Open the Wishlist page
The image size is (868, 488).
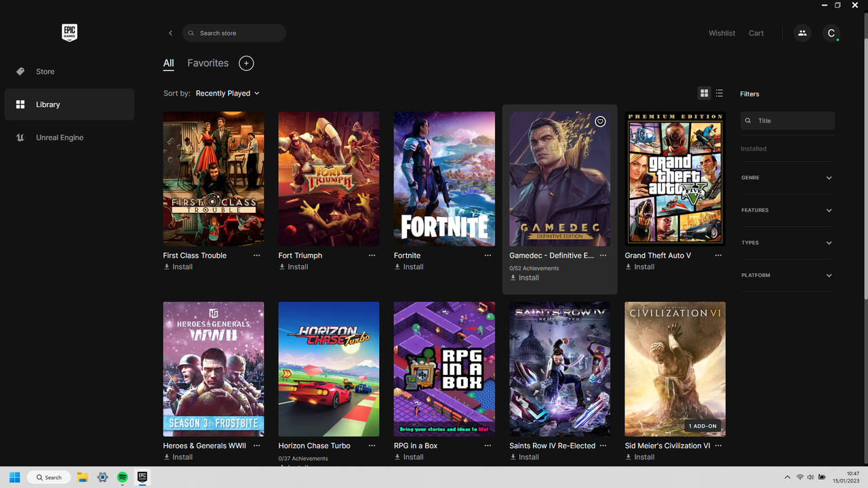click(x=722, y=33)
